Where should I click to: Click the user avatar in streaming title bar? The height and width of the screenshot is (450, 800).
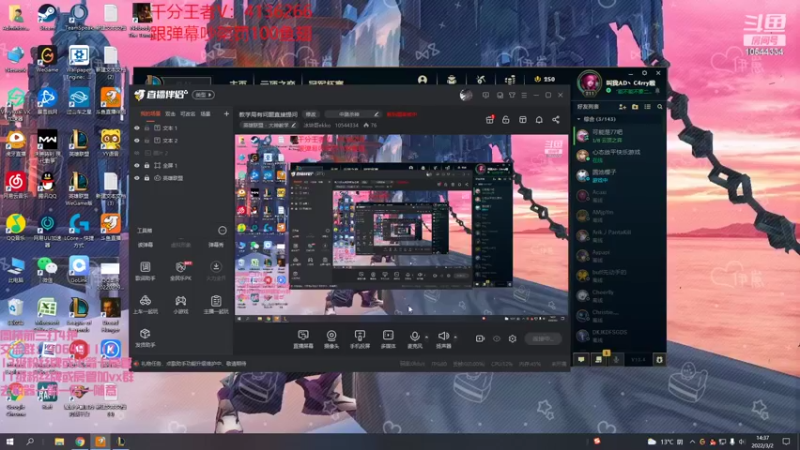tap(465, 95)
